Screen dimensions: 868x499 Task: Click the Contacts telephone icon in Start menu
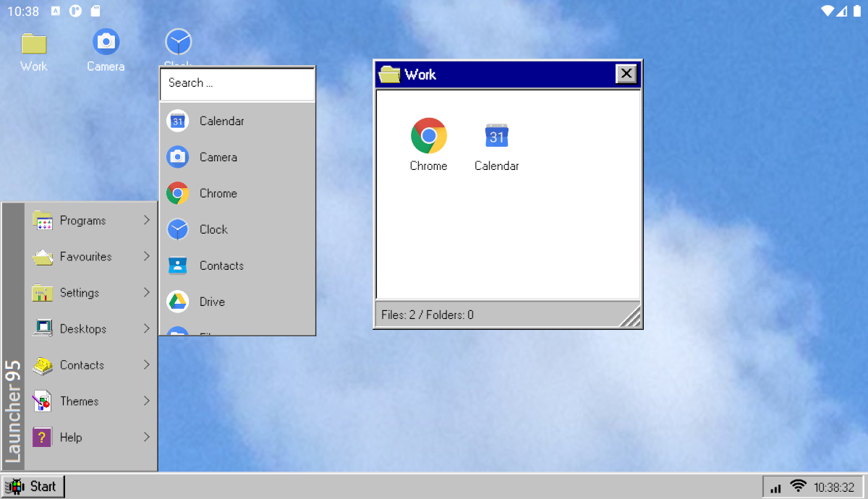tap(43, 365)
